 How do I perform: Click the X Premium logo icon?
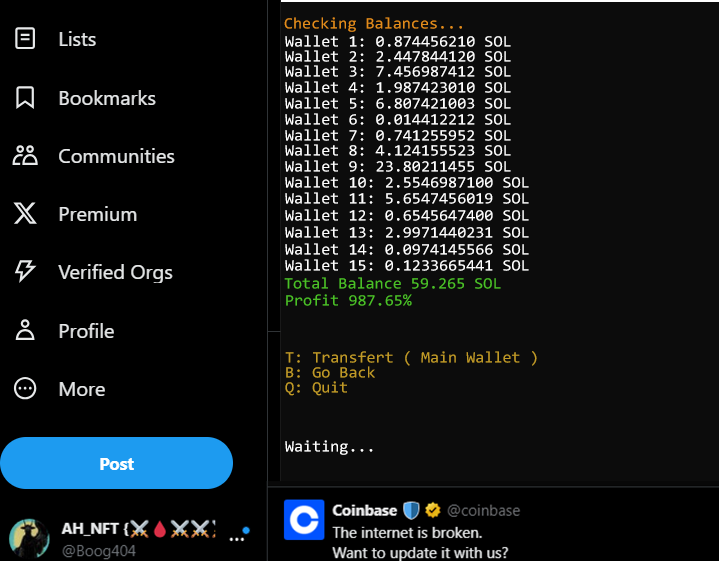(x=25, y=214)
